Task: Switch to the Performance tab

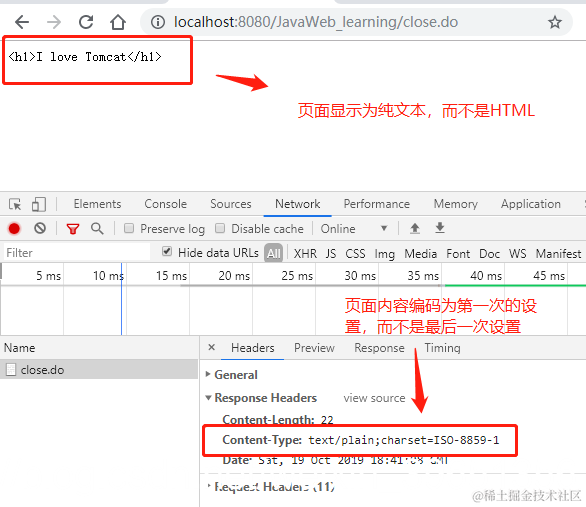Action: [377, 204]
